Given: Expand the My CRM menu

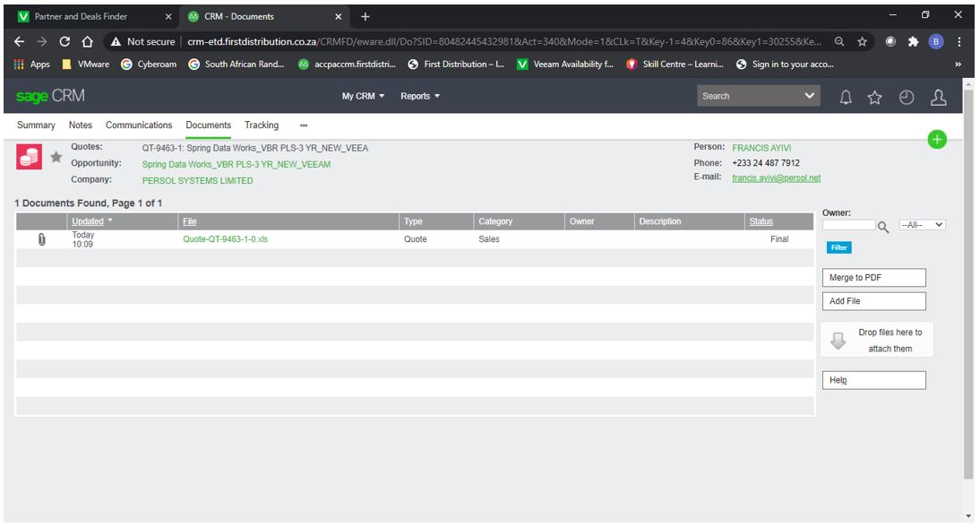Looking at the screenshot, I should [x=363, y=96].
